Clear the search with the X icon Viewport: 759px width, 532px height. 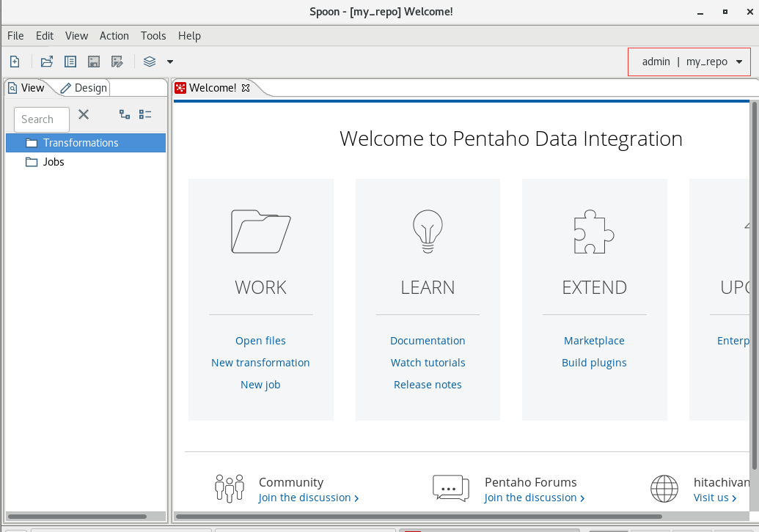coord(84,114)
